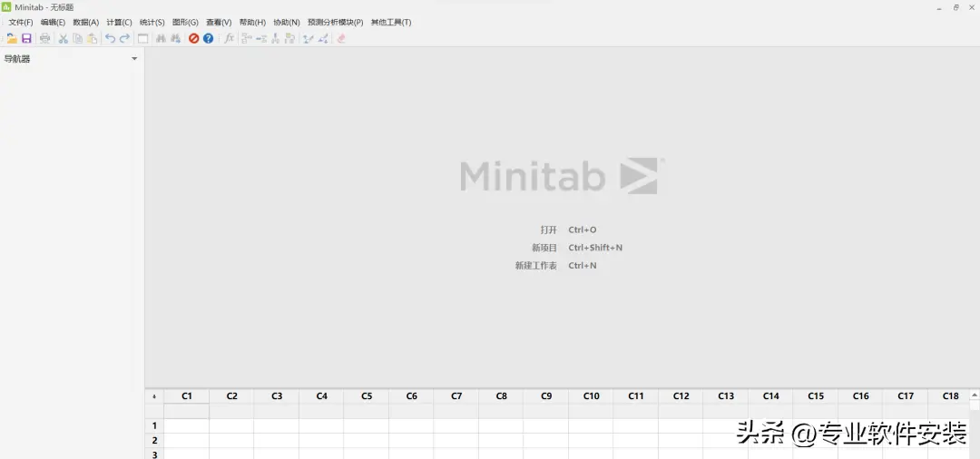Open the 编辑(E) menu
Viewport: 980px width, 459px height.
point(54,22)
